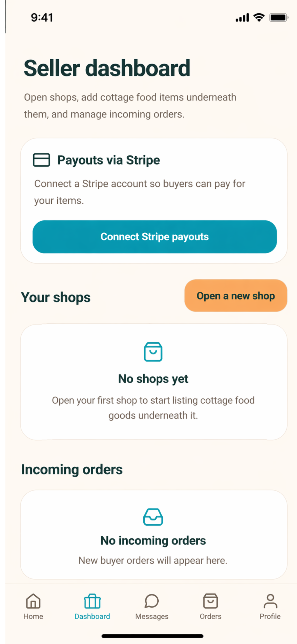Tap the Dashboard briefcase icon
Screen dimensions: 297x644
pos(92,601)
